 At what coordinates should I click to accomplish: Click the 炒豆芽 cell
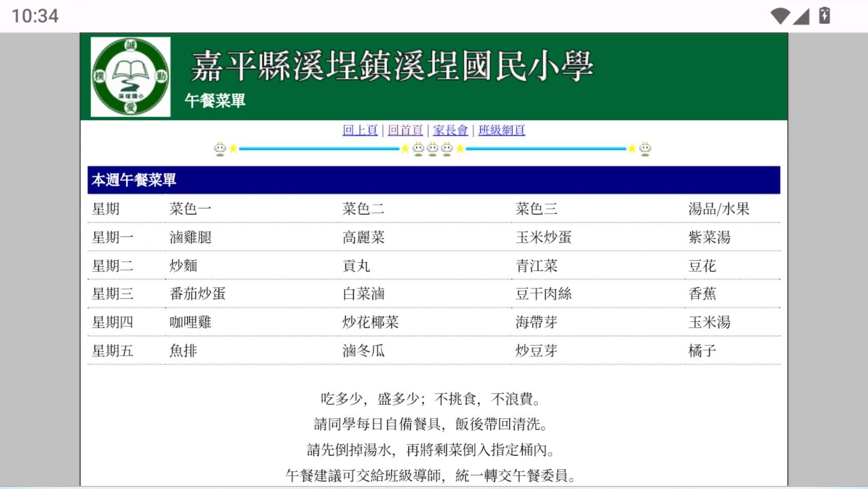point(536,351)
